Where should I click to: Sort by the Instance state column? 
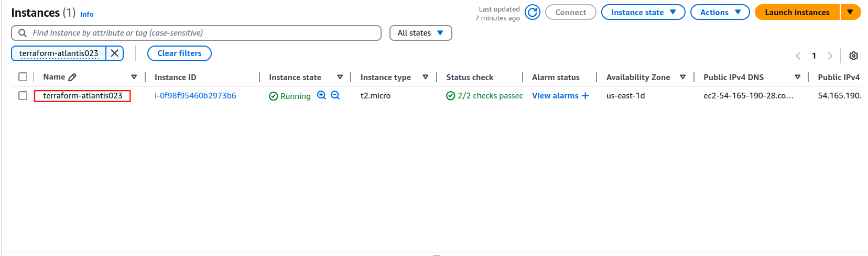pos(340,77)
